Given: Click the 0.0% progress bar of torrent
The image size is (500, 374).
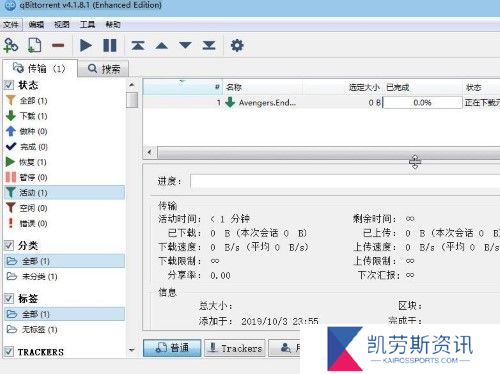Looking at the screenshot, I should [x=423, y=102].
